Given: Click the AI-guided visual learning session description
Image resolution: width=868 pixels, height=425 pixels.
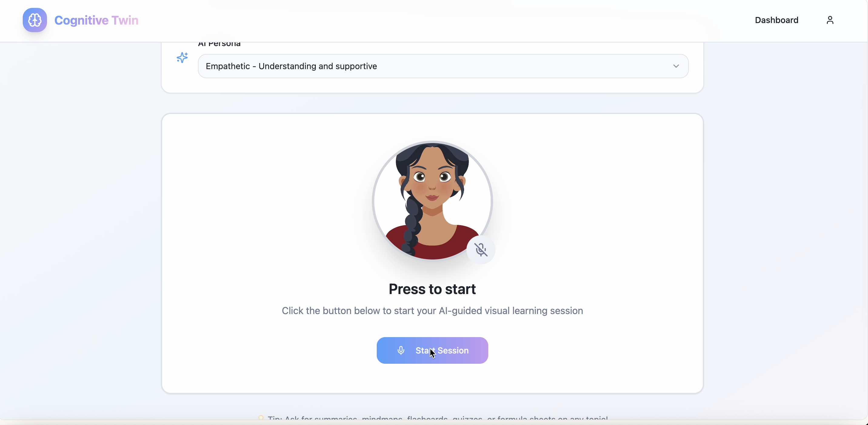Looking at the screenshot, I should [x=432, y=311].
